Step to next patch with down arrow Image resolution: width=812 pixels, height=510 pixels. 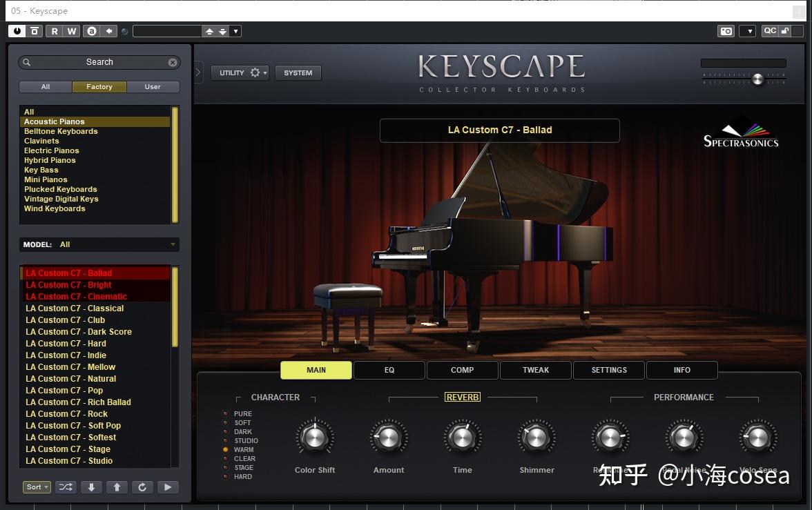91,487
